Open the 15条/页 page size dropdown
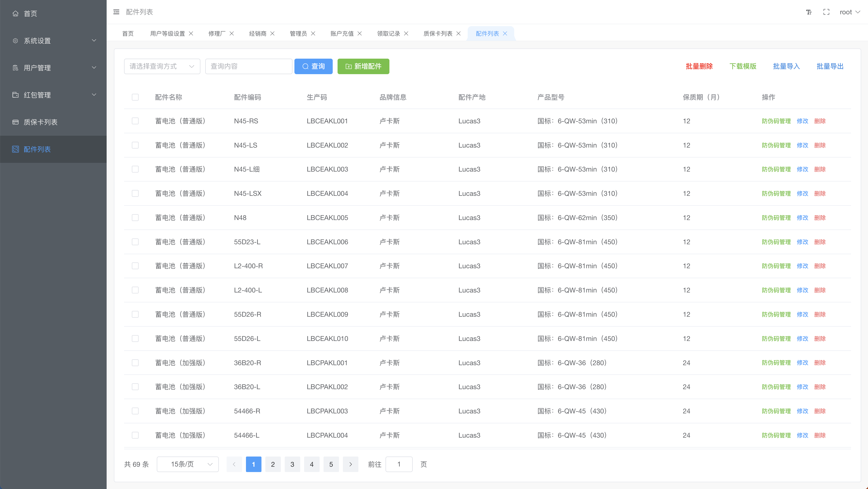The image size is (868, 489). click(x=188, y=464)
